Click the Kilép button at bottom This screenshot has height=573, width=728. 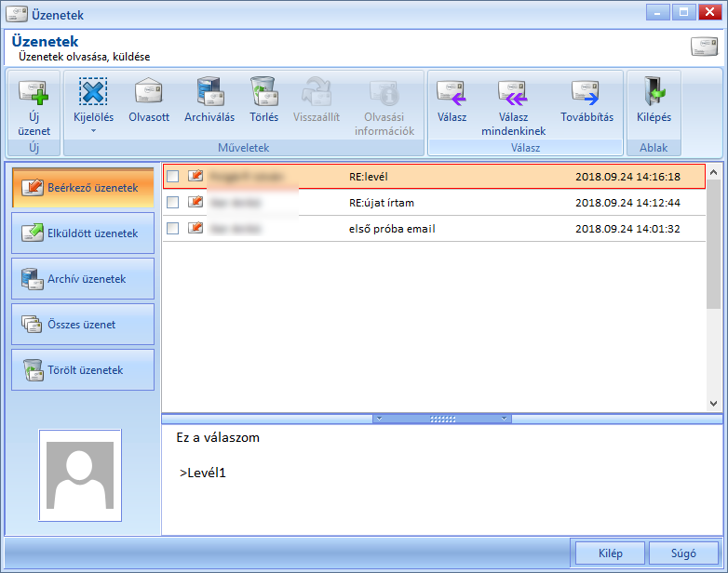point(610,553)
